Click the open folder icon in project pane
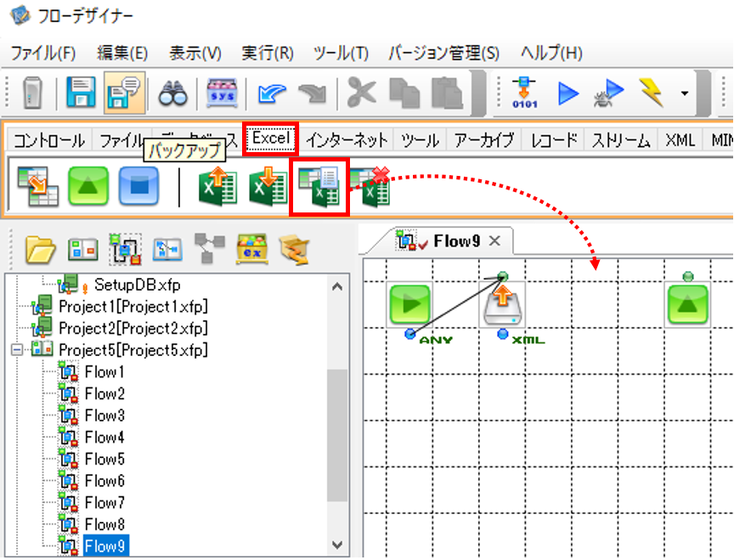Viewport: 734px width, 560px height. pyautogui.click(x=40, y=249)
